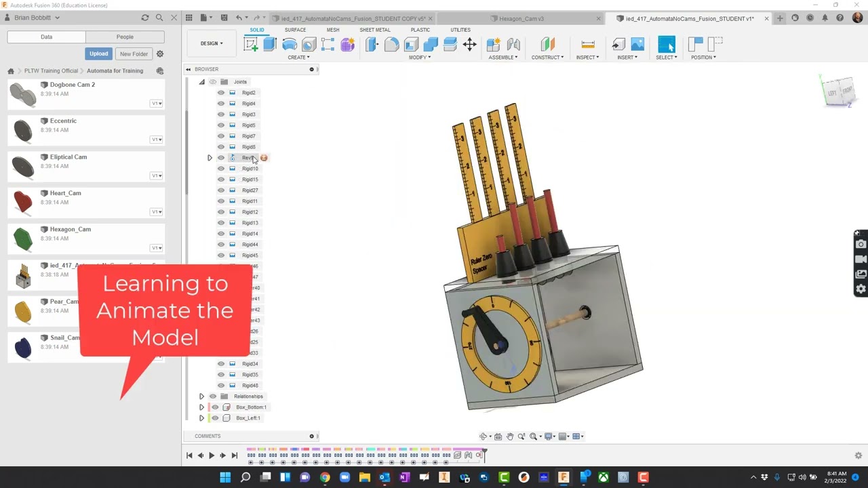Image resolution: width=868 pixels, height=488 pixels.
Task: Refresh the data panel
Action: point(145,18)
